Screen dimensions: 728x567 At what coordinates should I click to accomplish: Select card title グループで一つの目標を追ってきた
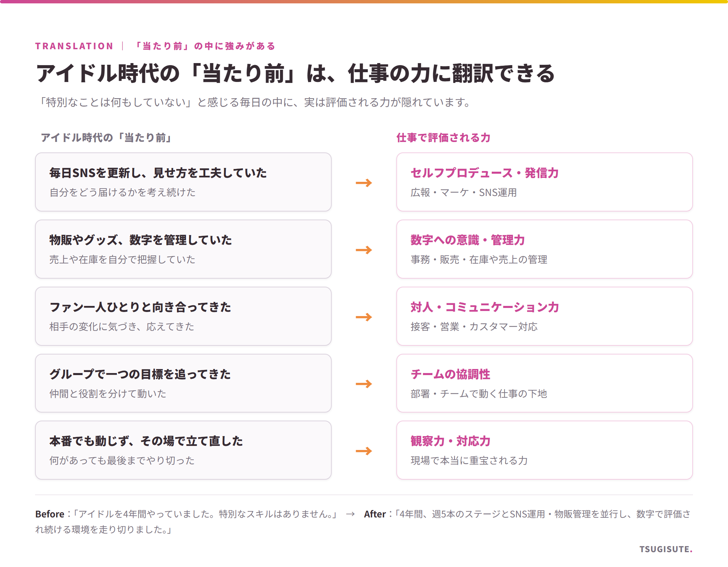point(140,374)
